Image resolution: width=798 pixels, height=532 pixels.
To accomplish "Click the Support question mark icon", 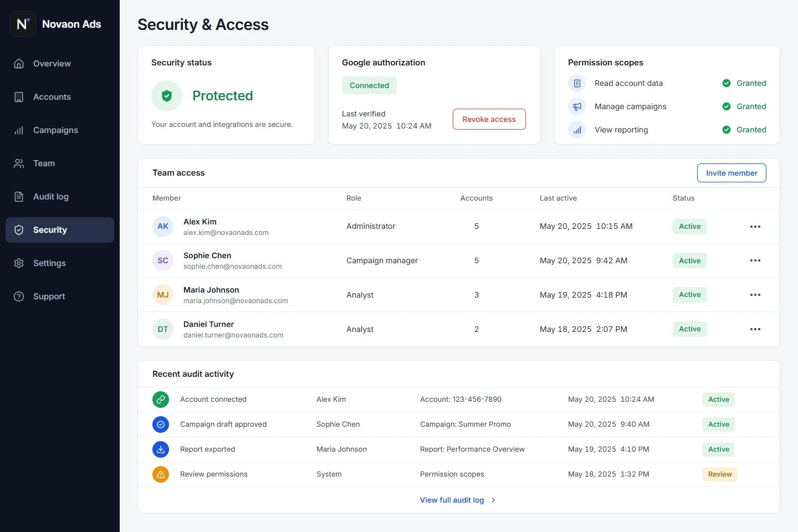I will (x=19, y=296).
